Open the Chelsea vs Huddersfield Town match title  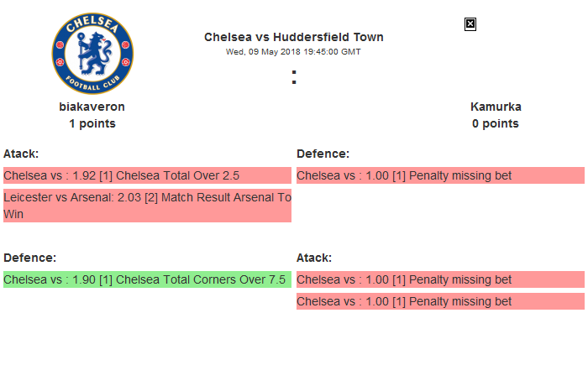click(293, 37)
